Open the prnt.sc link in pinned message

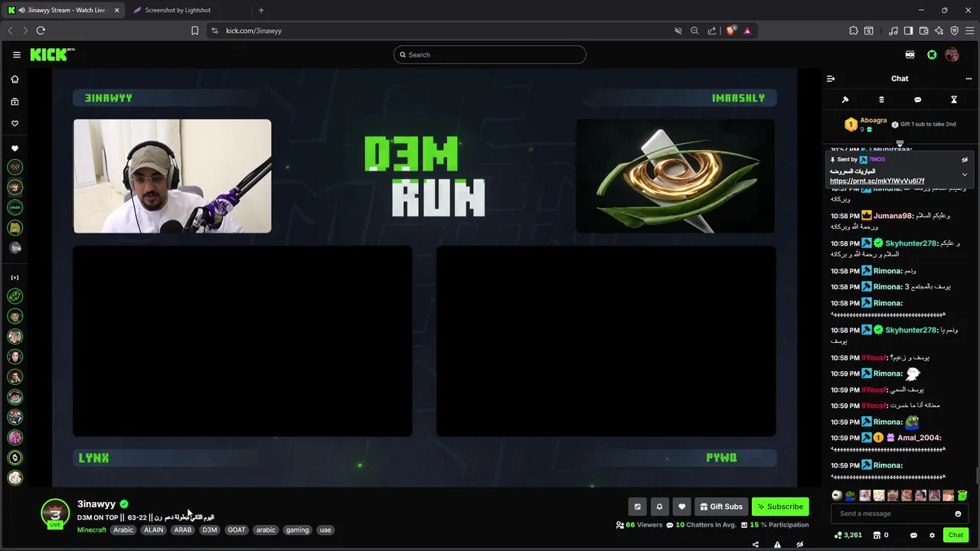(877, 181)
